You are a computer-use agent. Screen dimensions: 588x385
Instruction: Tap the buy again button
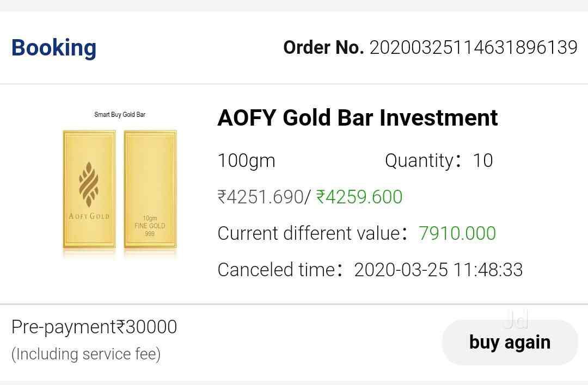point(510,342)
